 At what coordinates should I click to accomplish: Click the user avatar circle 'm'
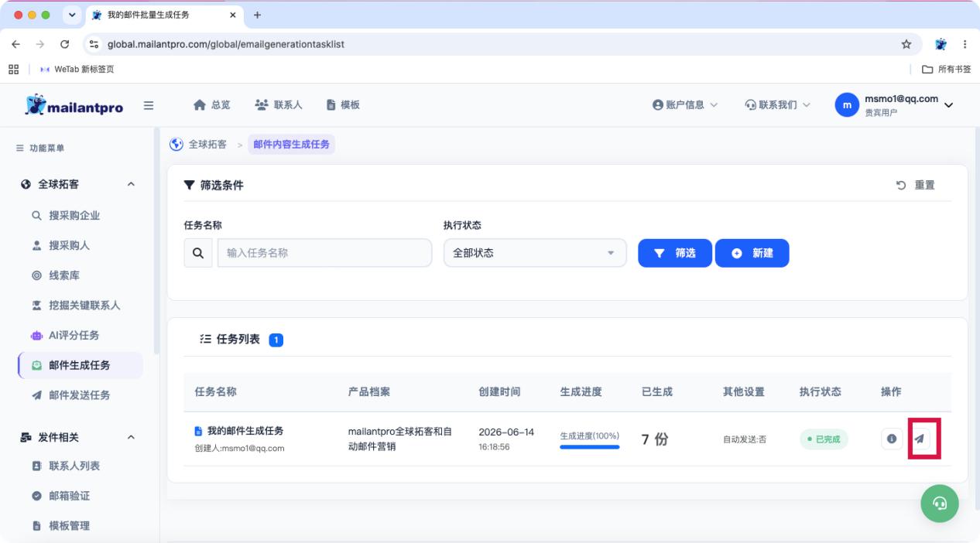point(847,105)
